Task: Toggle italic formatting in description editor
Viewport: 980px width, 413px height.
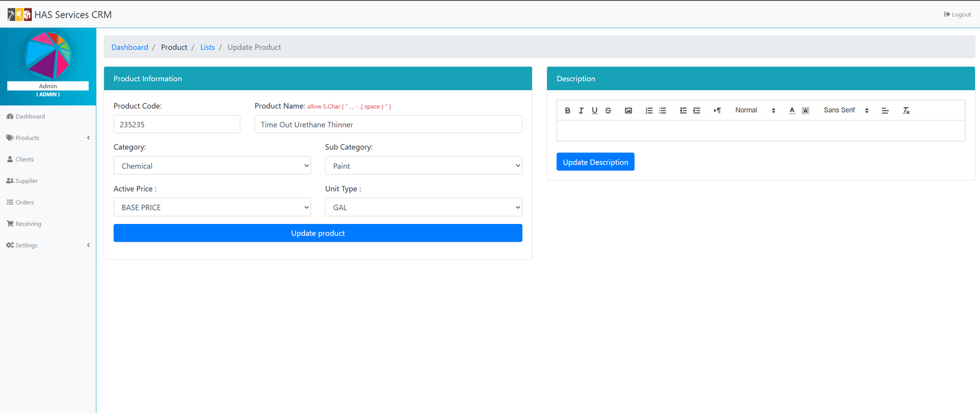Action: coord(581,111)
